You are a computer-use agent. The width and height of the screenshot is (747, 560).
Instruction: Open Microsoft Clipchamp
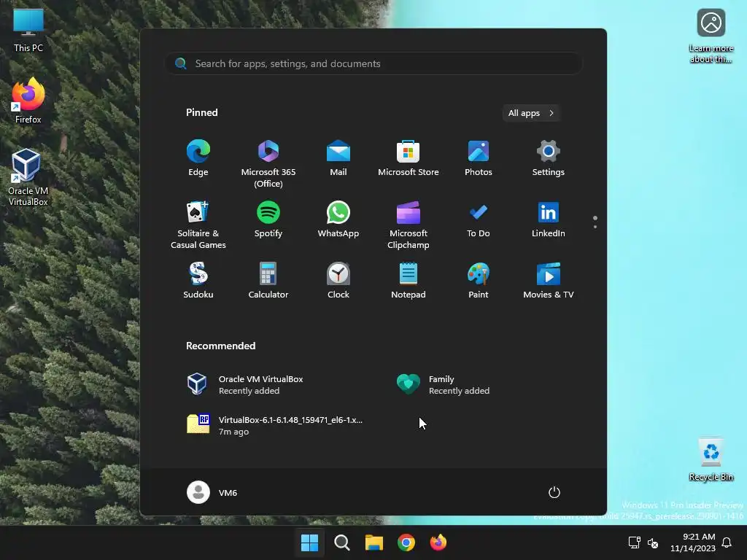coord(409,225)
